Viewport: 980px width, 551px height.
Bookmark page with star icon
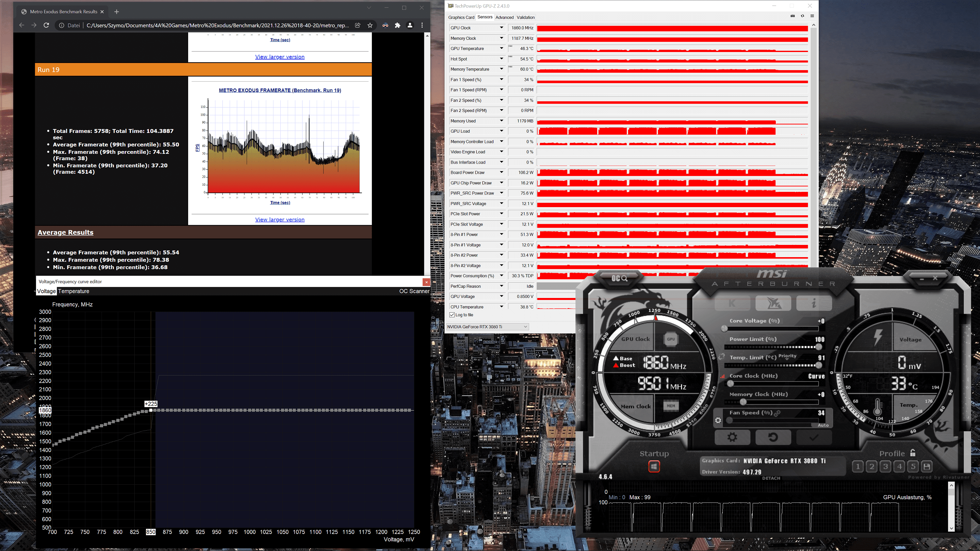click(370, 25)
